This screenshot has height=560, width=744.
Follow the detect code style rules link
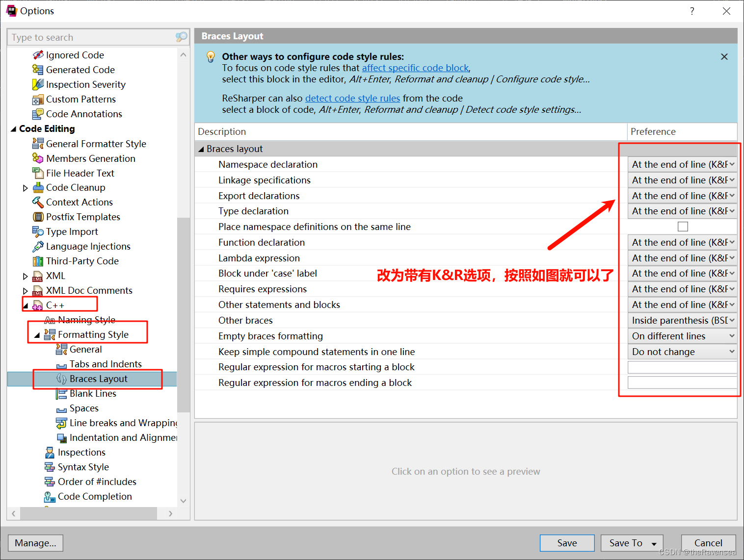tap(352, 98)
